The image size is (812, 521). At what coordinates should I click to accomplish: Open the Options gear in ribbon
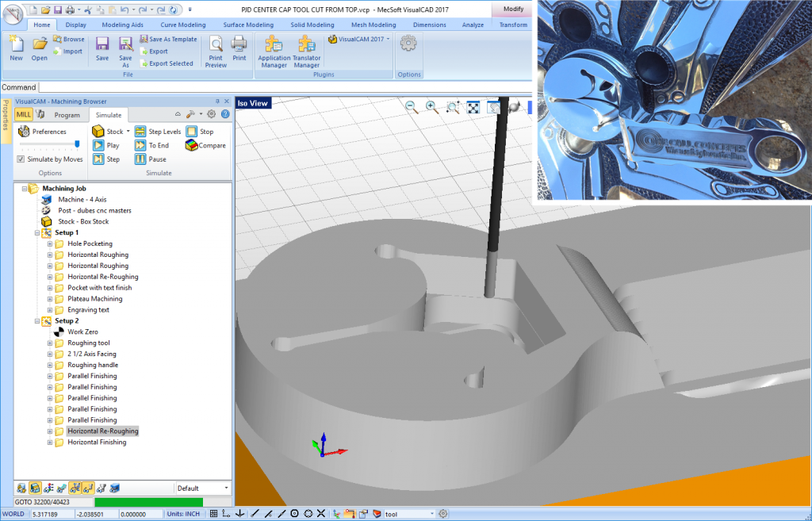click(x=408, y=44)
